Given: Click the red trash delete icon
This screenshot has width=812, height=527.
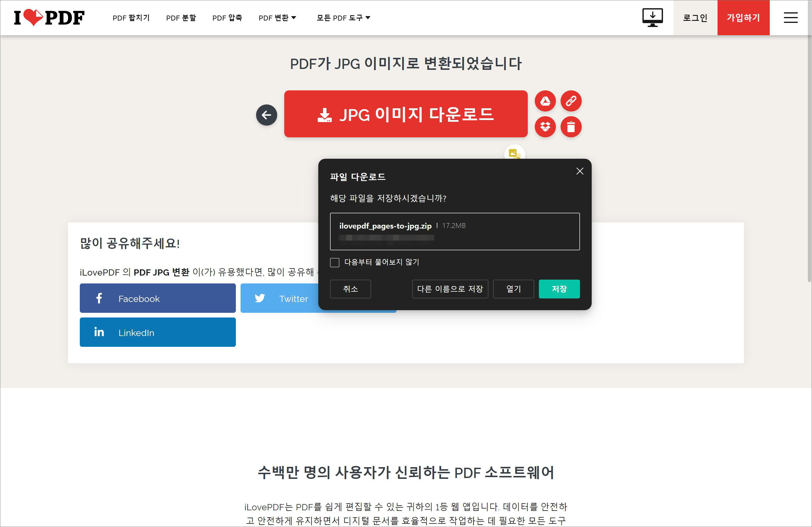Looking at the screenshot, I should coord(571,127).
